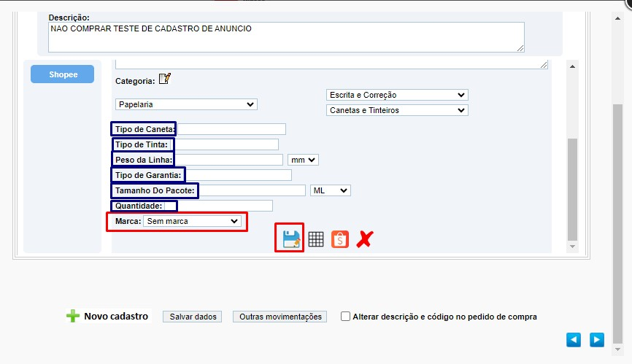Click the red X delete icon
The height and width of the screenshot is (364, 632).
click(365, 239)
